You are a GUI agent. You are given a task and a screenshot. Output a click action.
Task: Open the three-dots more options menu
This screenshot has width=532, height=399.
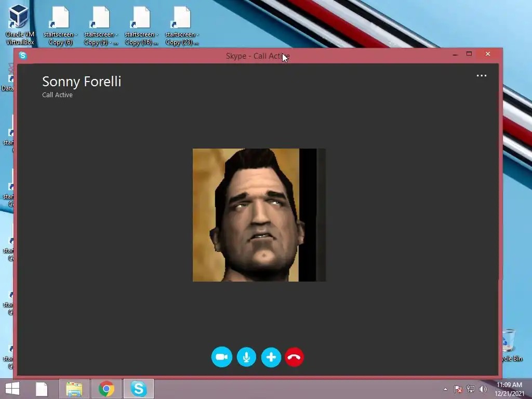tap(482, 76)
